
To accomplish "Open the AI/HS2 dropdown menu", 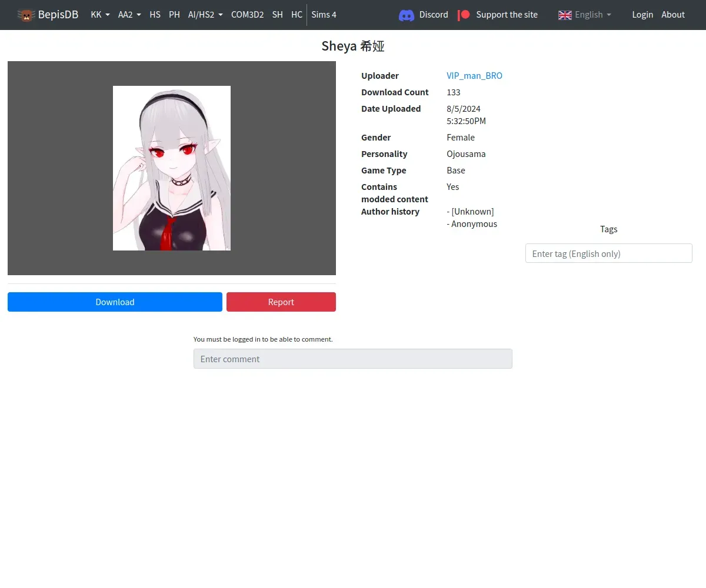I will pos(205,15).
